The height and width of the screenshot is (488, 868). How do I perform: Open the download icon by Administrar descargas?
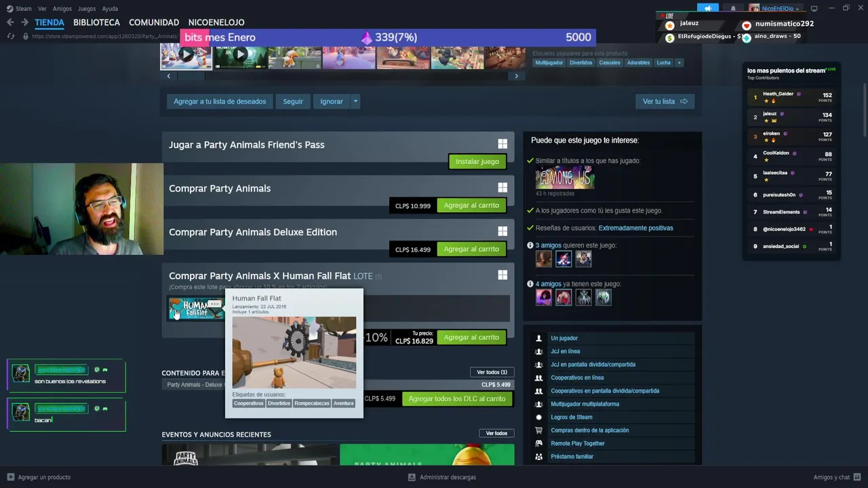coord(412,477)
